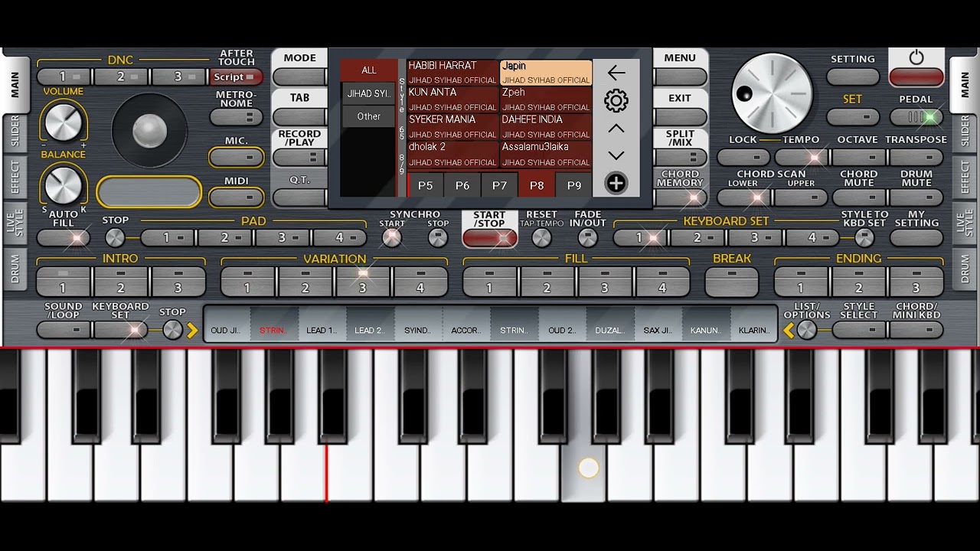Open the left SLIDER side tab
Screen dimensions: 980x551
pyautogui.click(x=15, y=132)
